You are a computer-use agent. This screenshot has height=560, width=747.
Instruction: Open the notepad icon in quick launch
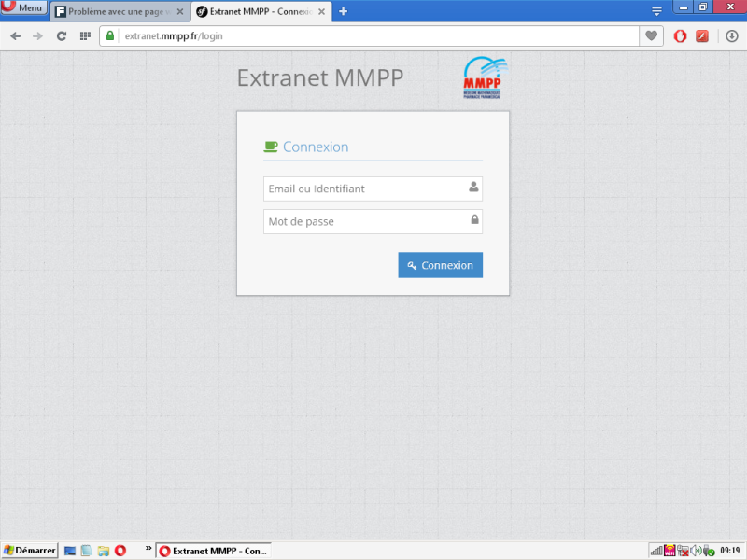(86, 551)
